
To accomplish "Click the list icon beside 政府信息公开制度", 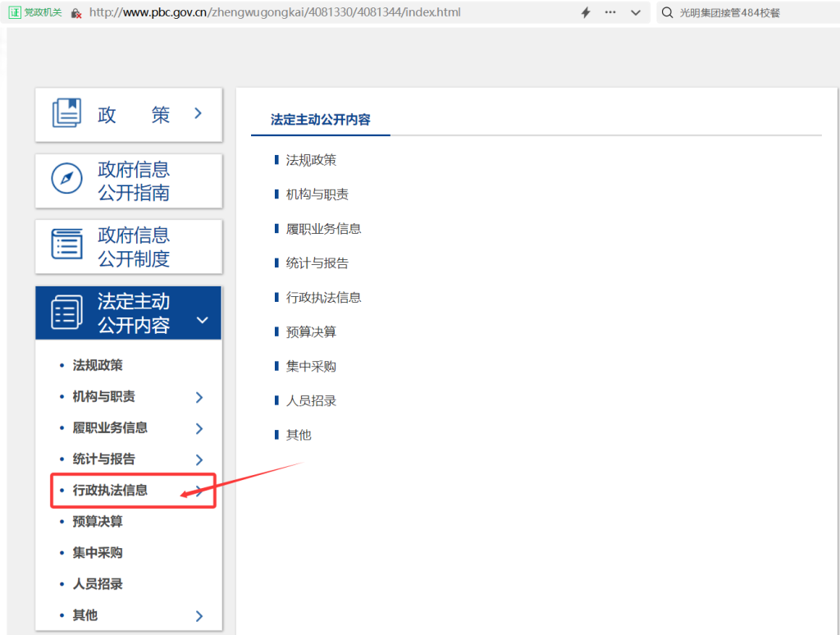I will click(x=66, y=244).
